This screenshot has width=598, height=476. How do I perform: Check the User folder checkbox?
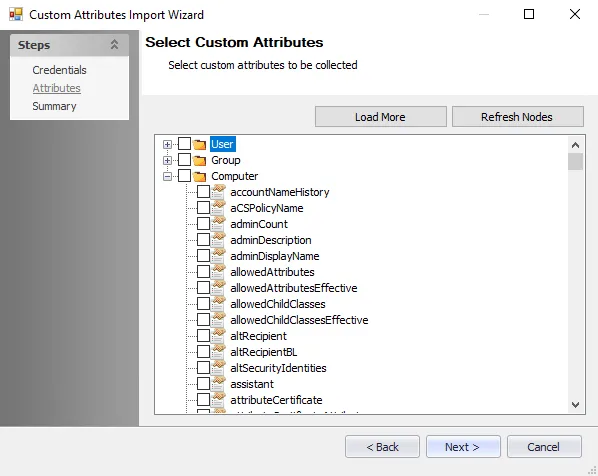pyautogui.click(x=185, y=144)
